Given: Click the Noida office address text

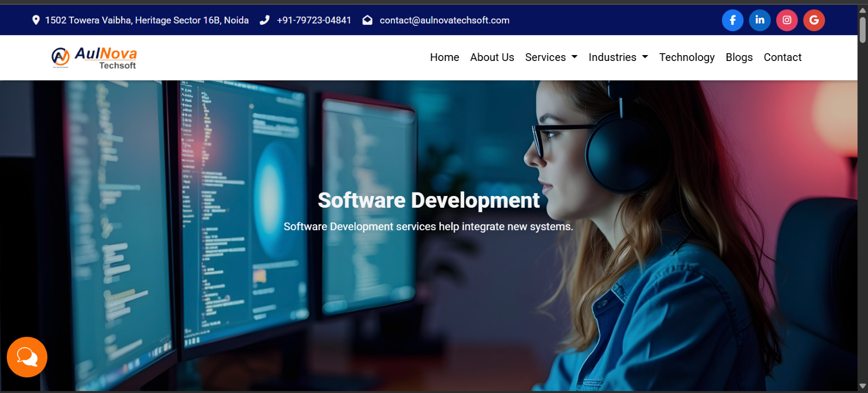Looking at the screenshot, I should tap(147, 20).
